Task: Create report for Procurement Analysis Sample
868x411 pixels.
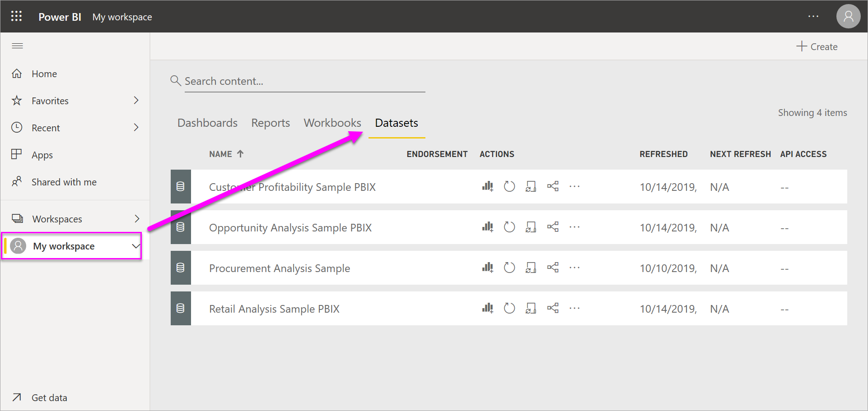Action: tap(487, 268)
